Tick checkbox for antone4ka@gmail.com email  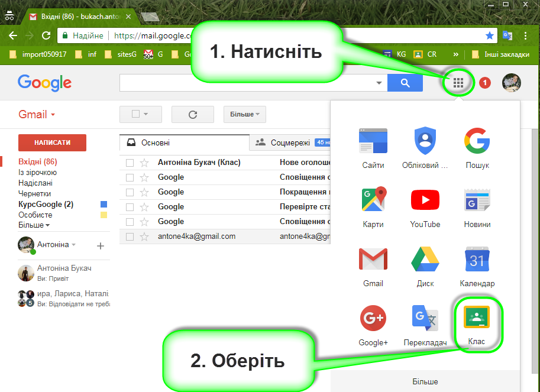point(130,237)
